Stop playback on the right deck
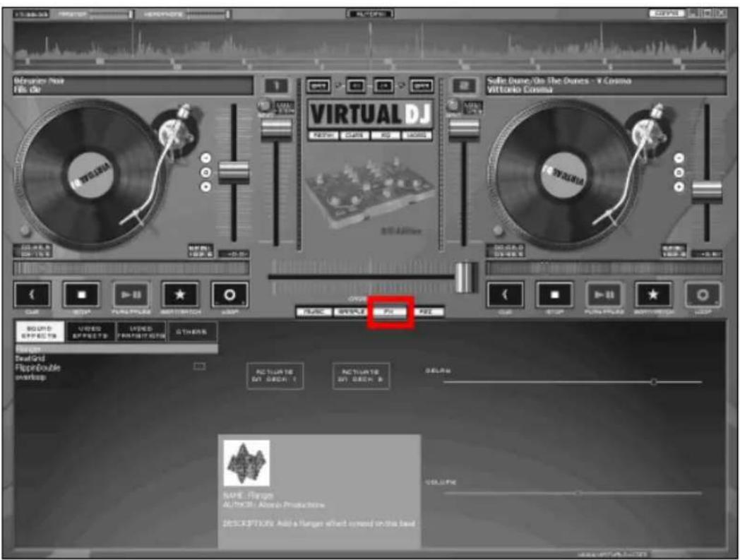Screen dimensions: 740x560 coord(555,294)
